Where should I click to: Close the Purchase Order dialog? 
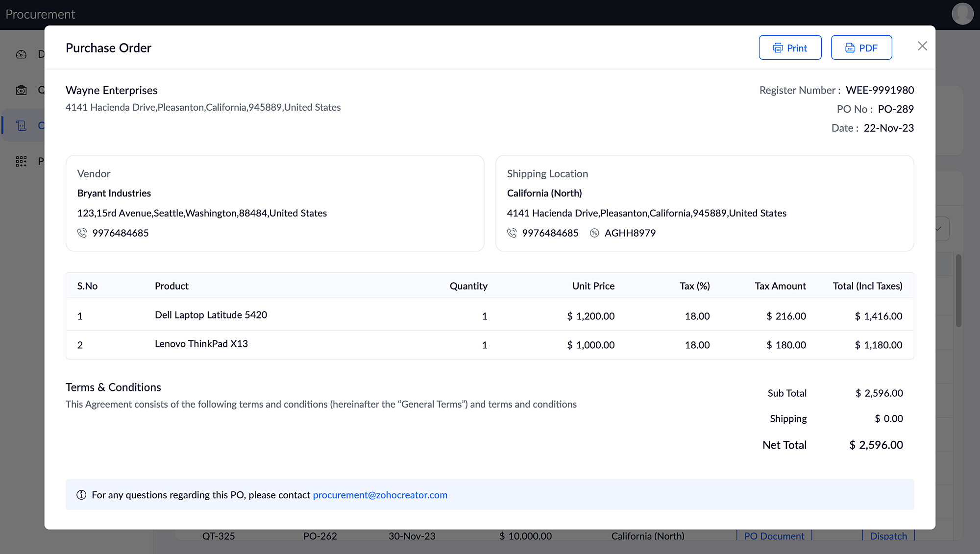pos(922,46)
